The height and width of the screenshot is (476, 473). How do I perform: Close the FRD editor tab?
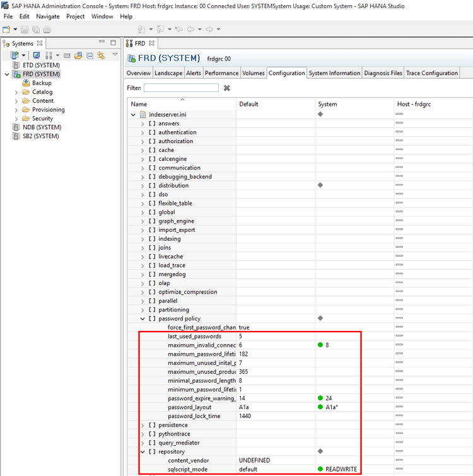tap(151, 43)
